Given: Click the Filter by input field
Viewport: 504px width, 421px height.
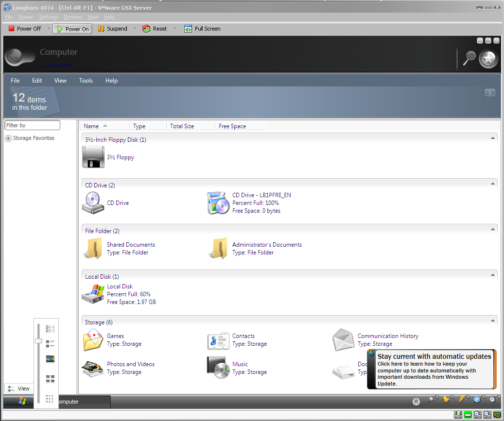Looking at the screenshot, I should 32,125.
